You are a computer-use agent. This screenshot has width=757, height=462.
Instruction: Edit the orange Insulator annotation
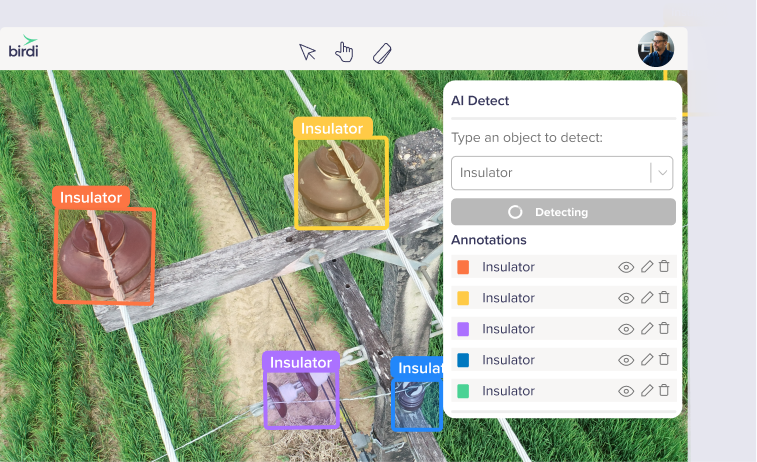pyautogui.click(x=647, y=266)
